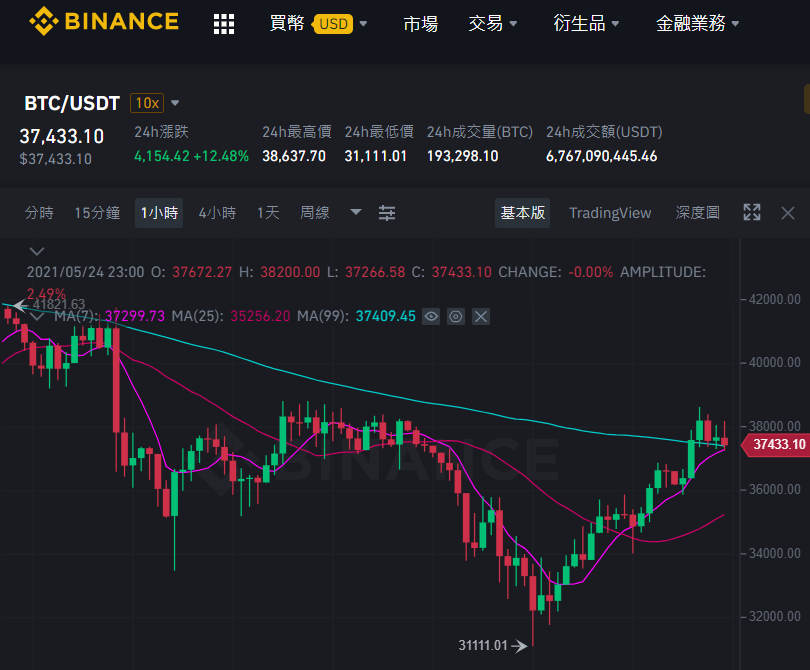Screen dimensions: 810x670
Task: Remove the MA indicator
Action: [x=480, y=316]
